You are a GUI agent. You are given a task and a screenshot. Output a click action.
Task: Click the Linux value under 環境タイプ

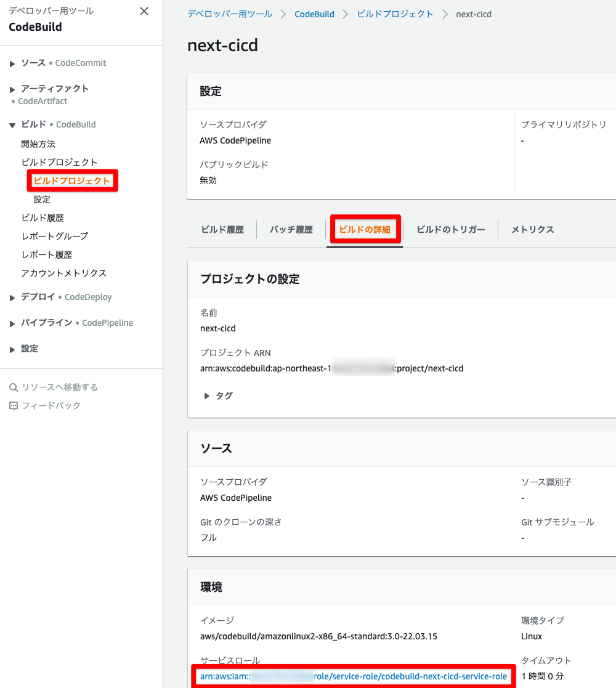click(x=532, y=636)
